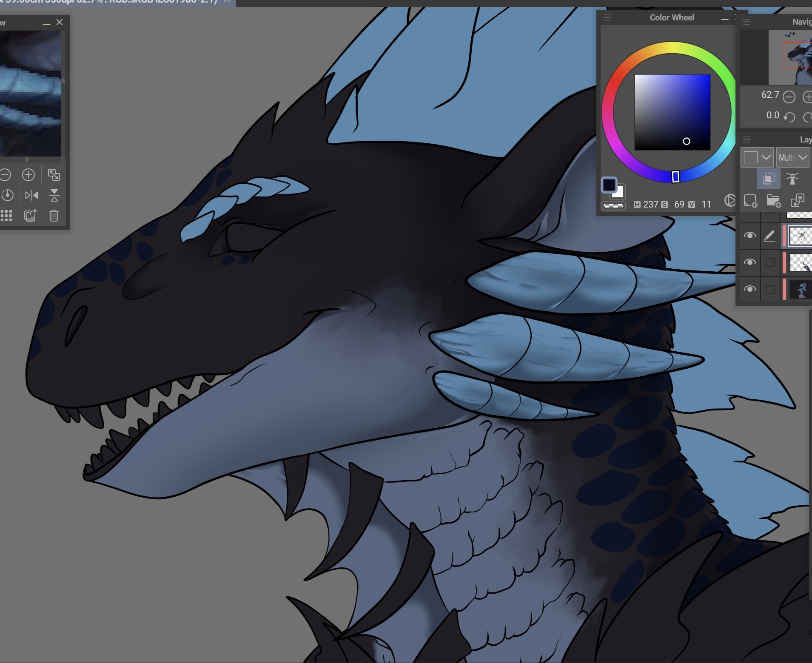
Task: Create a new layer folder
Action: 773,201
